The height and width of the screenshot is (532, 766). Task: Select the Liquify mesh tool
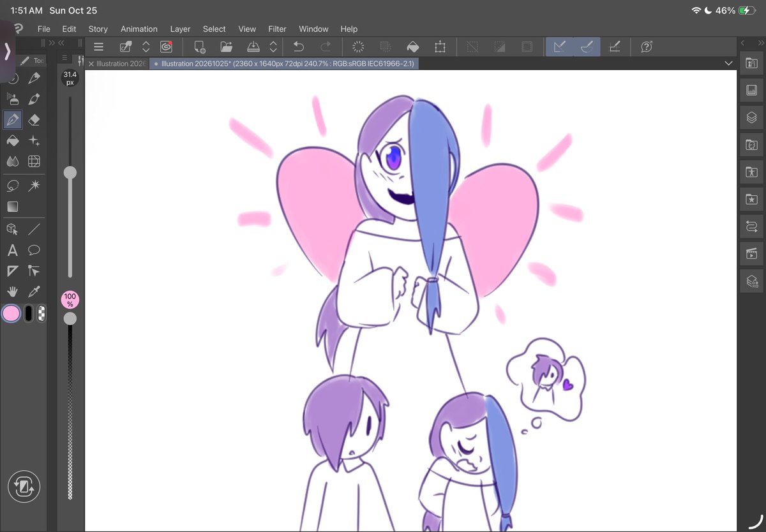coord(34,161)
